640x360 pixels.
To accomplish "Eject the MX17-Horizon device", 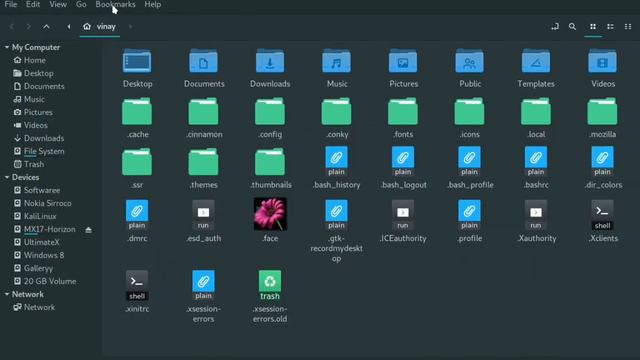I will (x=89, y=230).
